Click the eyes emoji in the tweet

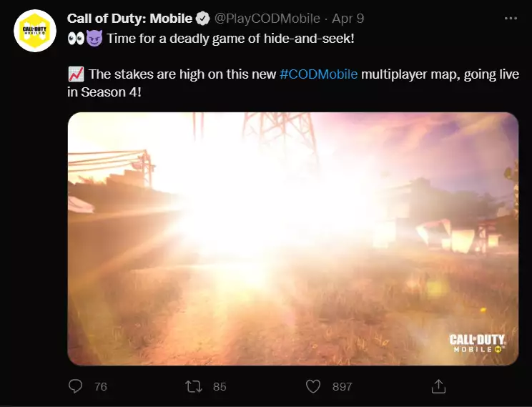76,38
